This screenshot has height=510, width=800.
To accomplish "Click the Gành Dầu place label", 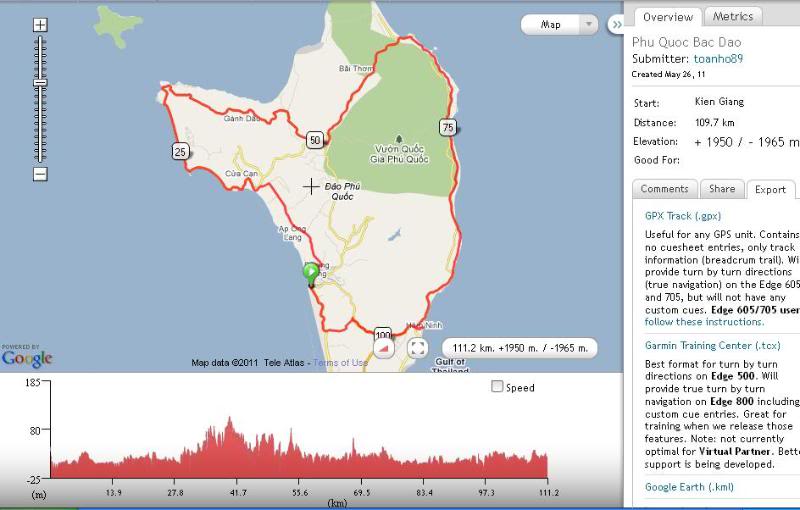I will coord(242,118).
